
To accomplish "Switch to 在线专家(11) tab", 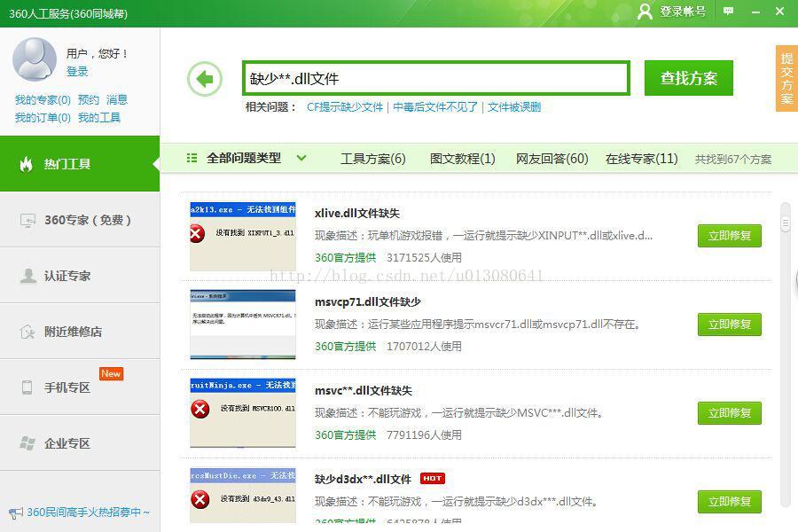I will (641, 159).
